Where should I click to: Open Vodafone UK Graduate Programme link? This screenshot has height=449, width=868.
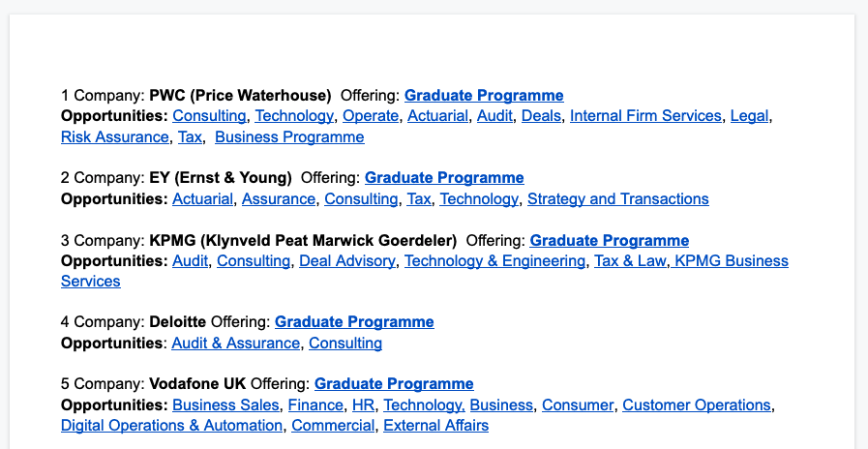394,383
